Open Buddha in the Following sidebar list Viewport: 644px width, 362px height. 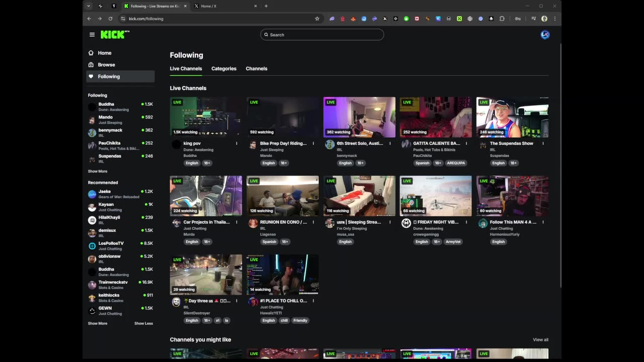pyautogui.click(x=120, y=107)
